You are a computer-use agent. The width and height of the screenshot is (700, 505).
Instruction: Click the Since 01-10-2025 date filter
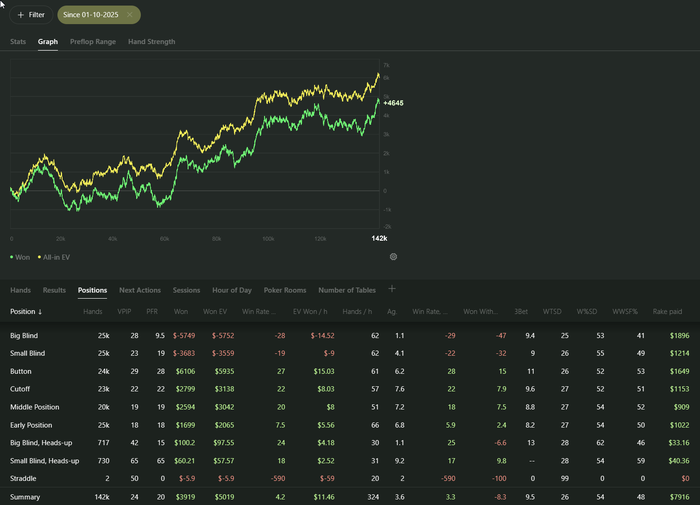90,15
